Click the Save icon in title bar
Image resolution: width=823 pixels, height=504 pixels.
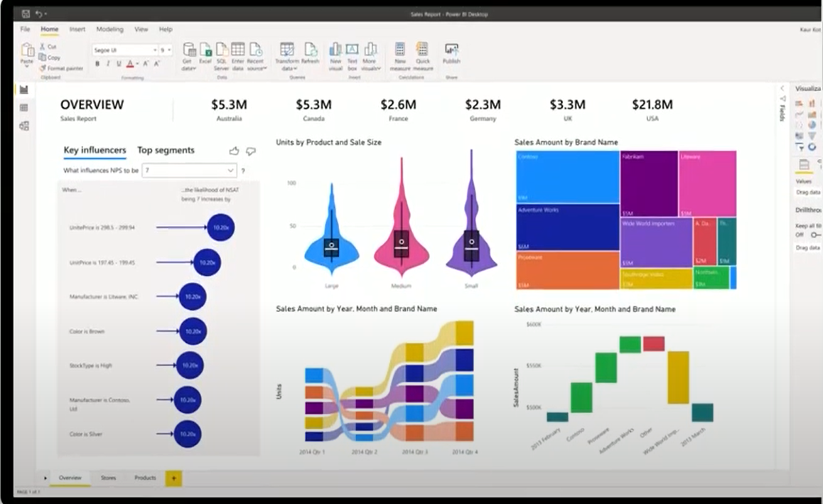coord(25,14)
